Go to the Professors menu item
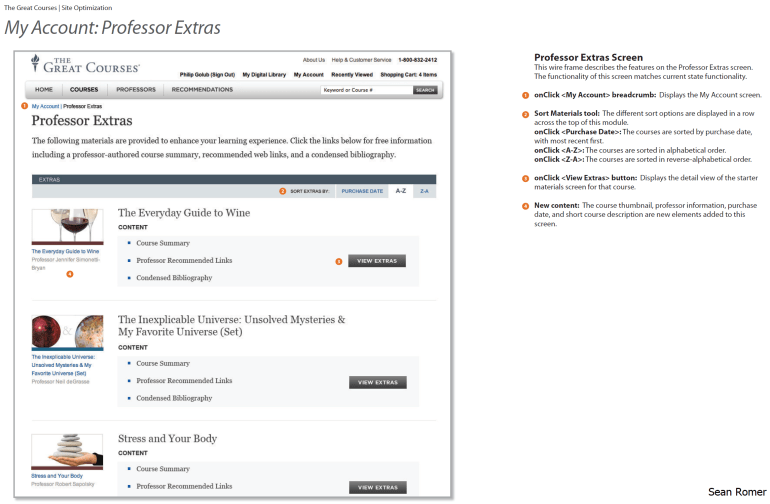Image resolution: width=770 pixels, height=504 pixels. click(135, 89)
